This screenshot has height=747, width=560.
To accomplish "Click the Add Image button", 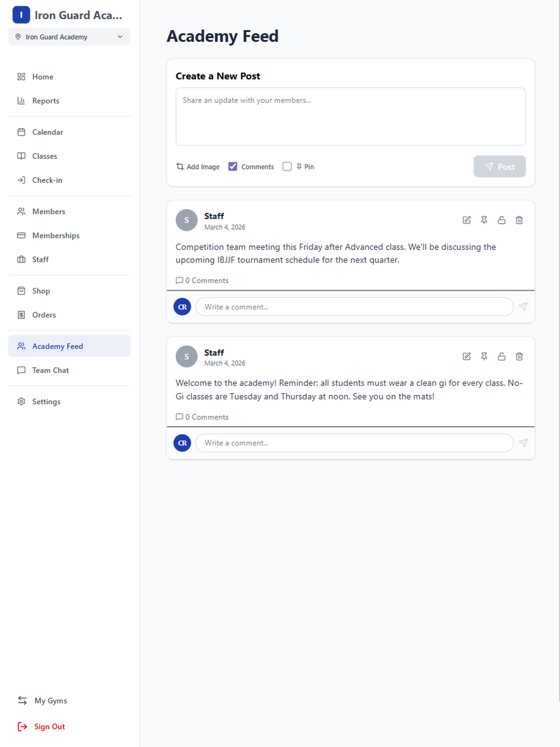I will pyautogui.click(x=198, y=167).
